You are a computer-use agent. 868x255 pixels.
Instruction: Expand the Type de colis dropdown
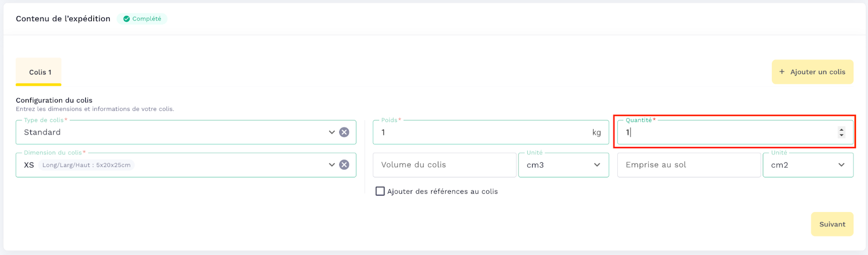point(331,132)
